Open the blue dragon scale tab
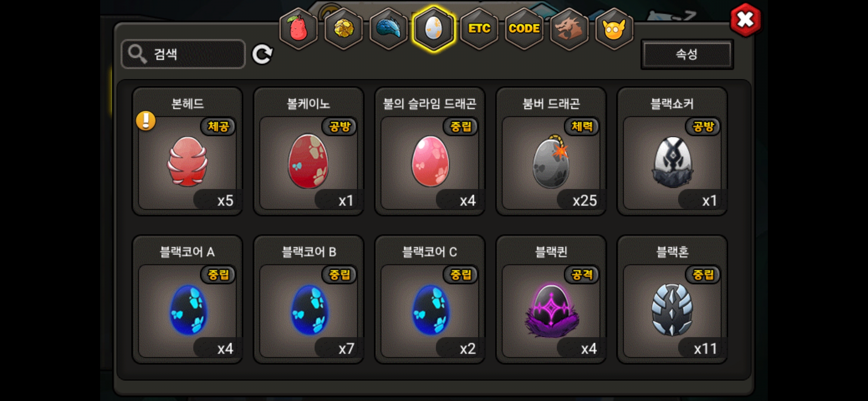868x401 pixels. pyautogui.click(x=389, y=29)
